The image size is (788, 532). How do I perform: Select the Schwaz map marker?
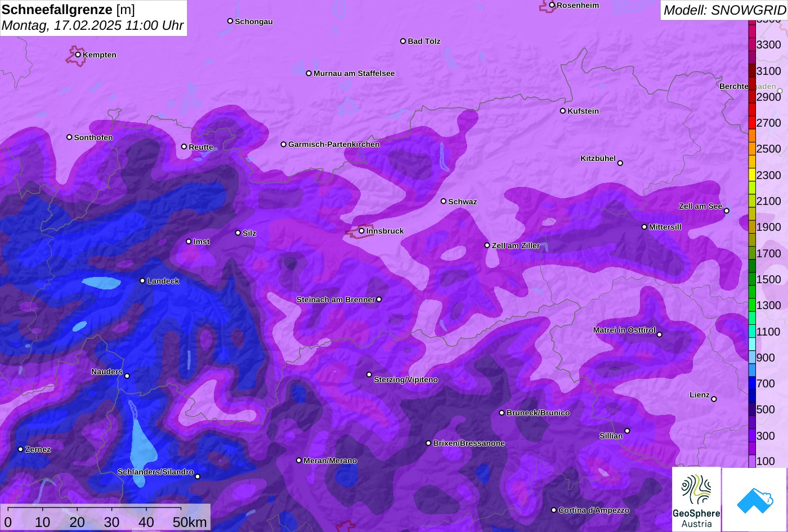click(443, 201)
